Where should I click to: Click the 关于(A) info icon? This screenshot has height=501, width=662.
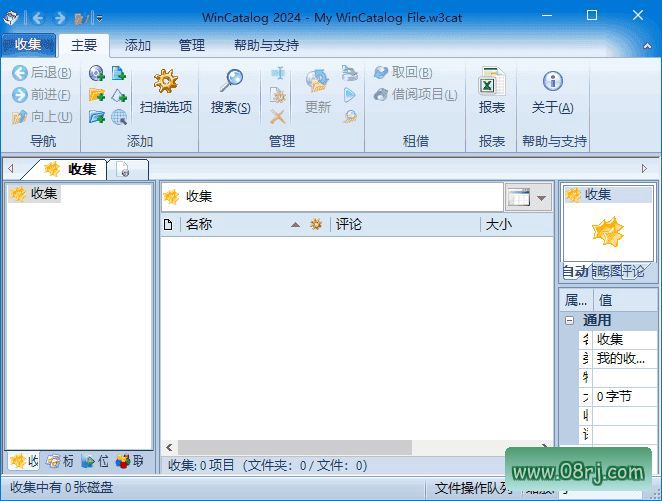click(553, 91)
